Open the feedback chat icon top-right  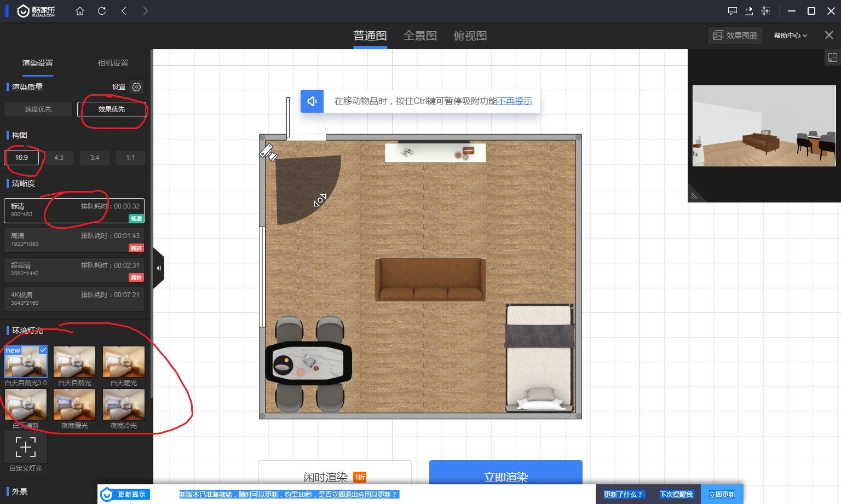(733, 11)
